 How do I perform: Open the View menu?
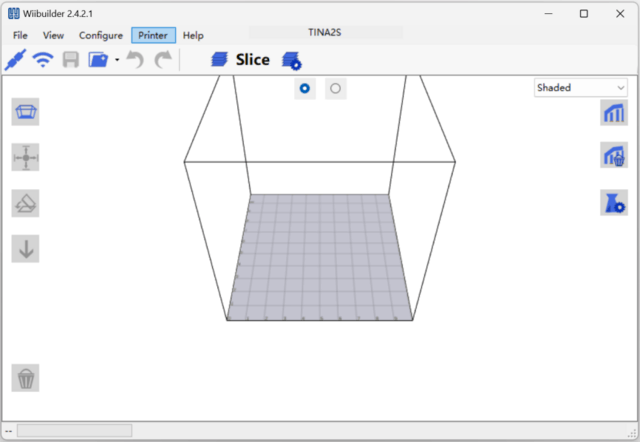pyautogui.click(x=53, y=36)
